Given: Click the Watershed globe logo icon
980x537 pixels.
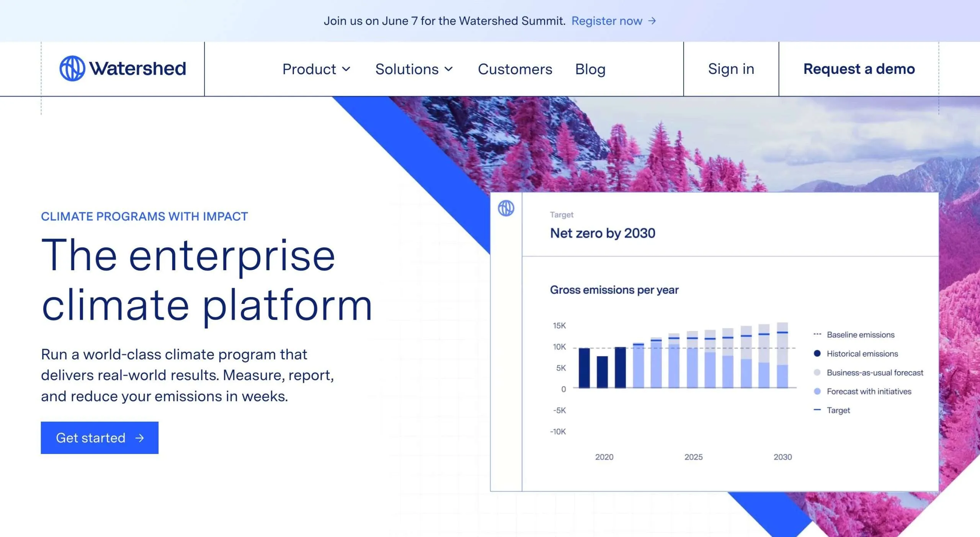Looking at the screenshot, I should click(x=72, y=69).
